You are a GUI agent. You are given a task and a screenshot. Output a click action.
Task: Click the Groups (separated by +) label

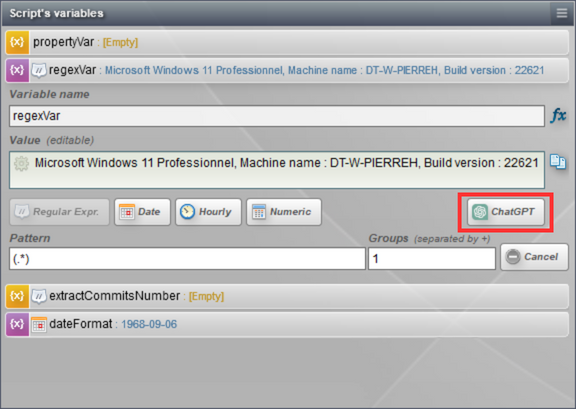[x=429, y=238]
